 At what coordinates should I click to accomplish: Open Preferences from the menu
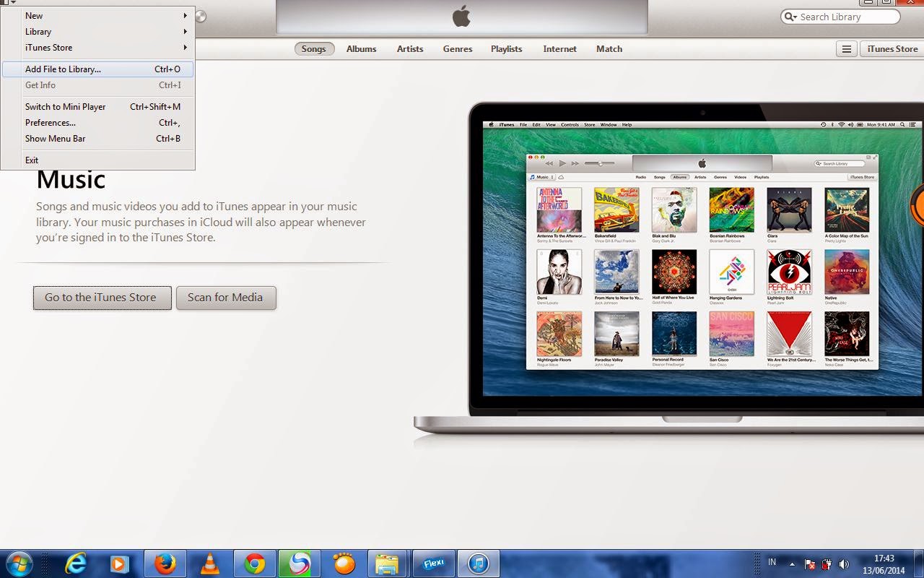click(97, 123)
